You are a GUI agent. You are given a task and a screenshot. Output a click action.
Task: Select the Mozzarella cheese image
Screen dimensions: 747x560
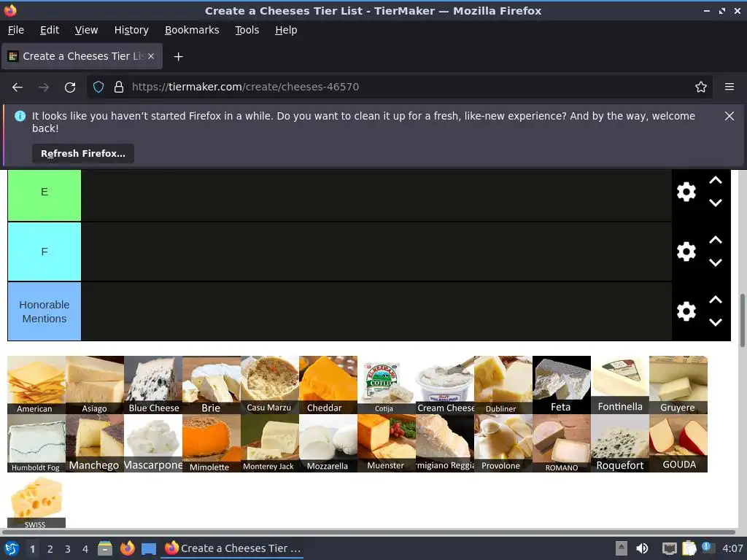[x=328, y=443]
